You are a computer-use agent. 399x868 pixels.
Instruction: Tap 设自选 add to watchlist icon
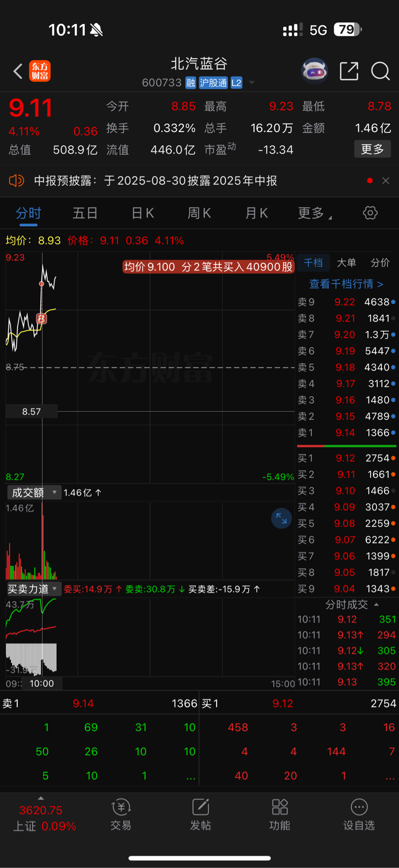click(x=359, y=814)
